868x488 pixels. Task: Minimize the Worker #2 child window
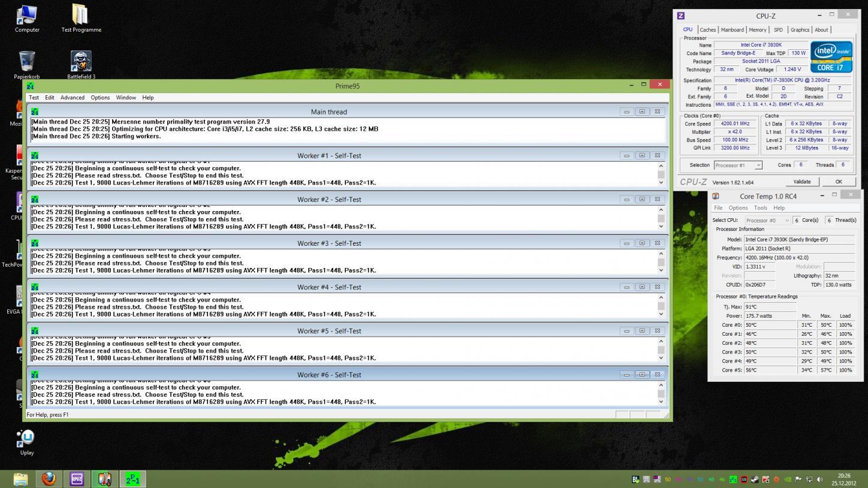tap(626, 199)
